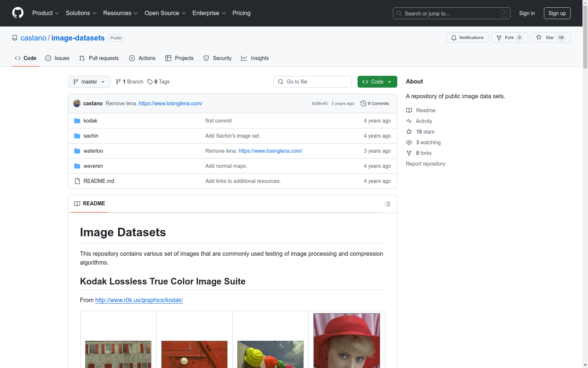This screenshot has height=368, width=588.
Task: Click the search magnifier icon in header
Action: coord(399,13)
